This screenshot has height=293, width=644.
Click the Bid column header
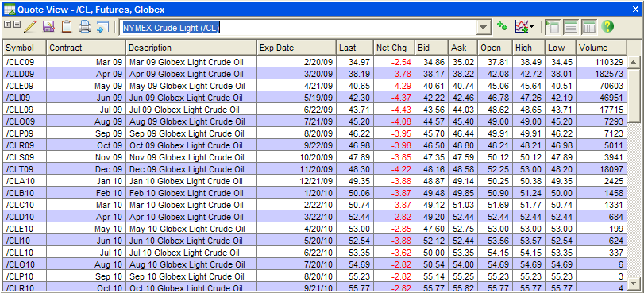[x=431, y=48]
